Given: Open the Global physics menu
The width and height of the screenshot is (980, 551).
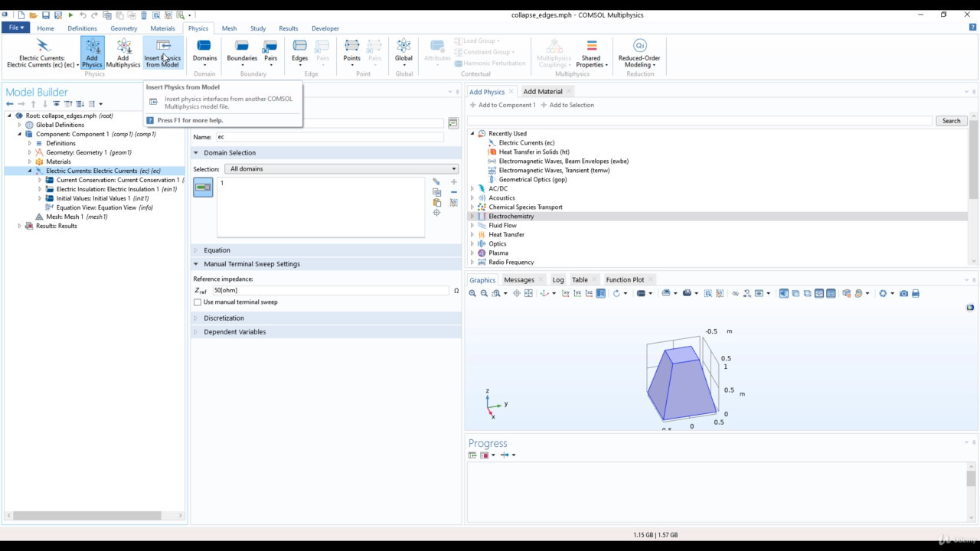Looking at the screenshot, I should tap(403, 53).
